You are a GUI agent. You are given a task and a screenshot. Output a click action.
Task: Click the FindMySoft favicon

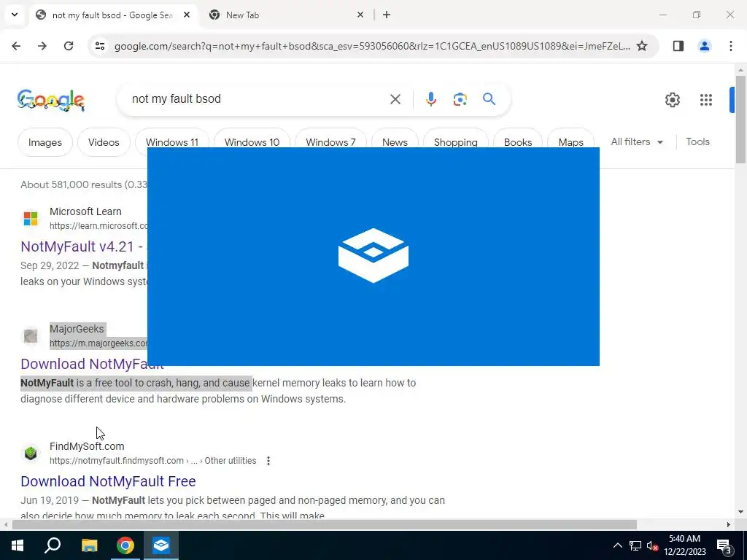point(31,453)
